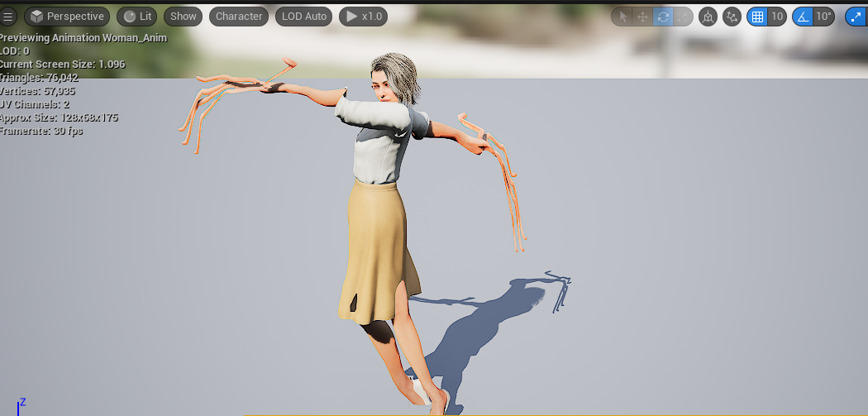Open the Lit view mode dropdown
This screenshot has height=416, width=868.
[136, 17]
